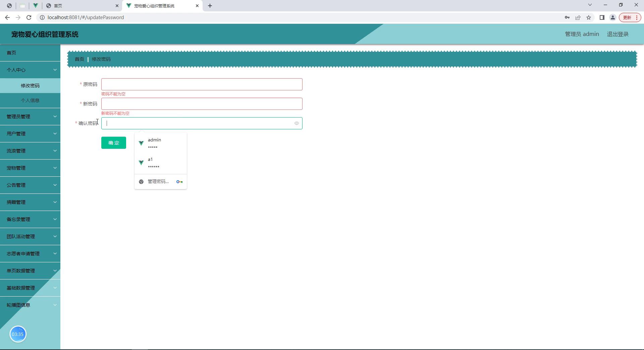The width and height of the screenshot is (644, 350).
Task: Expand 备忘录管理 menu
Action: (30, 219)
